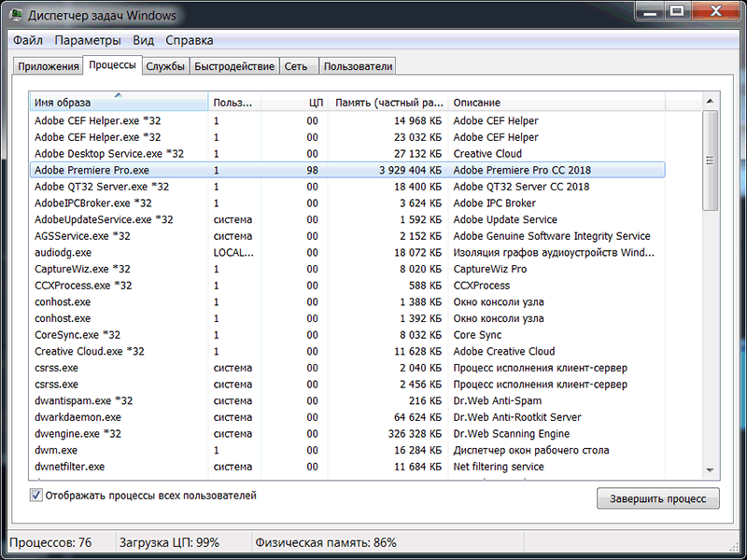Go to the Сеть tab
Image resolution: width=747 pixels, height=560 pixels.
(299, 66)
